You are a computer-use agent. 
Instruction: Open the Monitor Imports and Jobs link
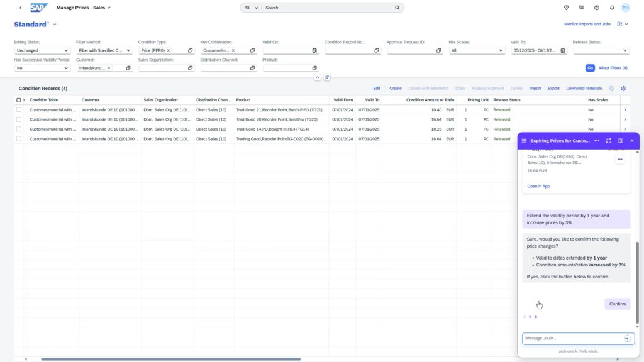pos(587,24)
